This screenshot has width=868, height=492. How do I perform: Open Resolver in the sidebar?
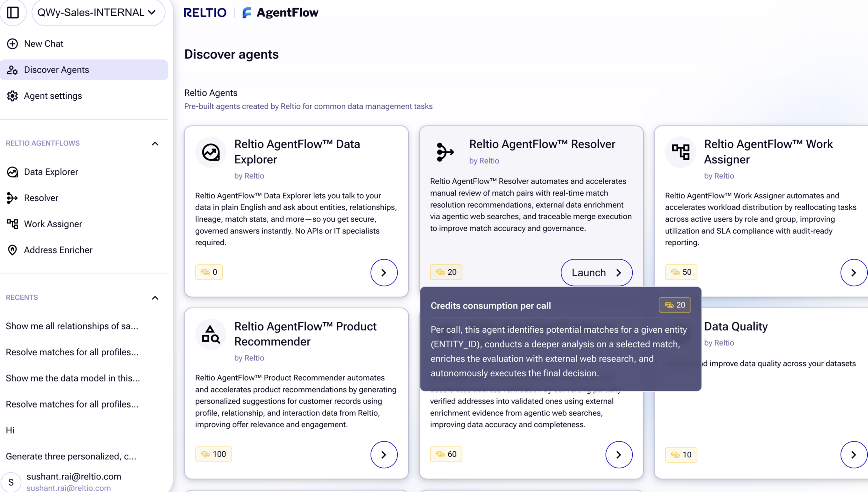(41, 198)
